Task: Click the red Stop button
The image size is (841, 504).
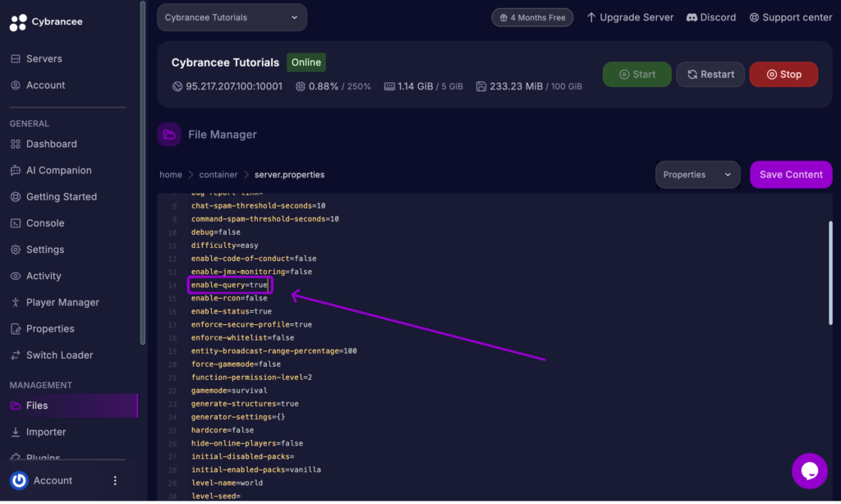Action: pyautogui.click(x=784, y=75)
